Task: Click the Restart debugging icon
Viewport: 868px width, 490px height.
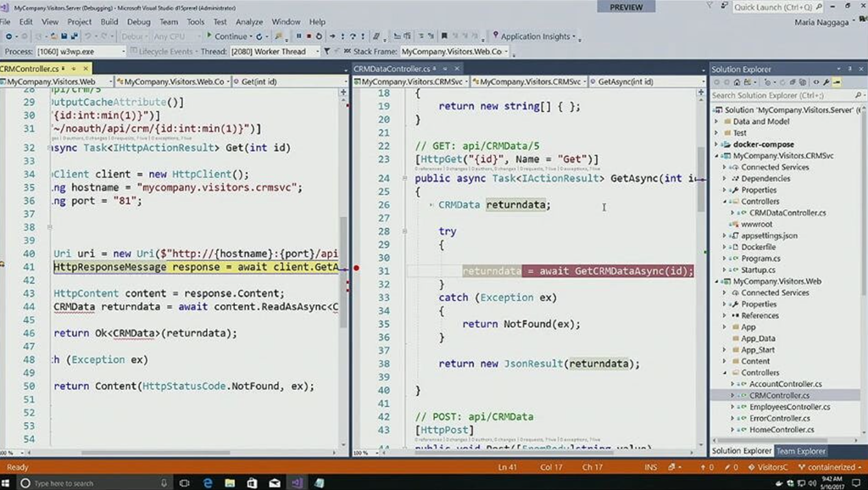Action: [x=319, y=36]
